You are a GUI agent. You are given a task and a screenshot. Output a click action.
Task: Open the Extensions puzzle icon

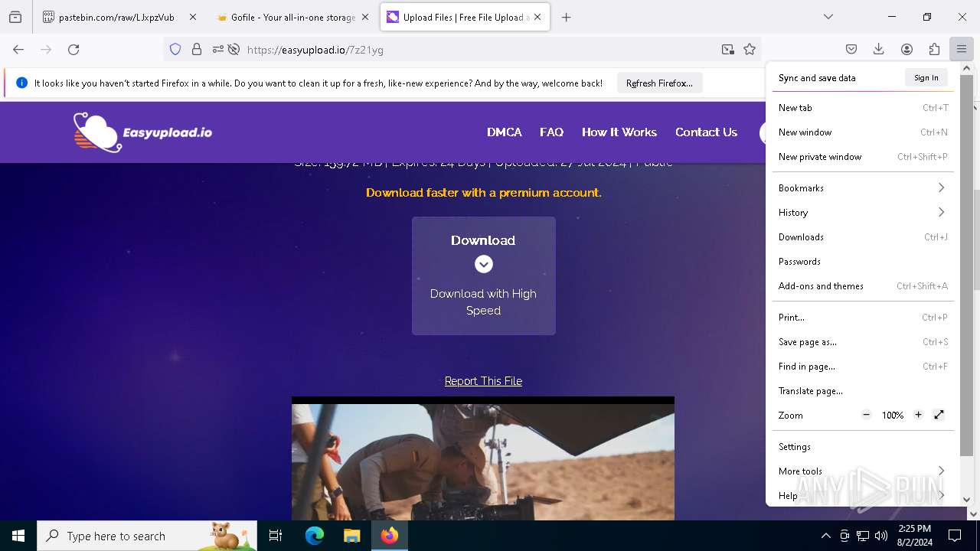click(x=934, y=49)
